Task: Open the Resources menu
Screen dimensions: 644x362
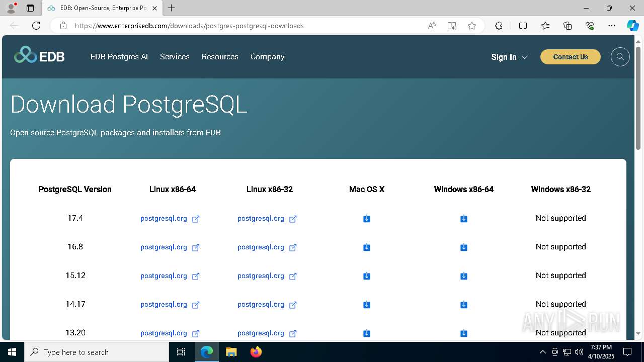Action: click(220, 57)
